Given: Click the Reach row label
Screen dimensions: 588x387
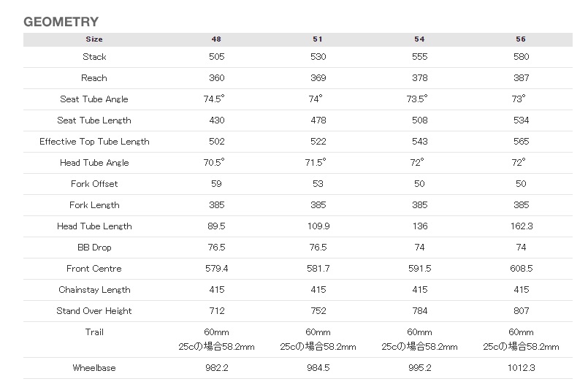Looking at the screenshot, I should [94, 78].
